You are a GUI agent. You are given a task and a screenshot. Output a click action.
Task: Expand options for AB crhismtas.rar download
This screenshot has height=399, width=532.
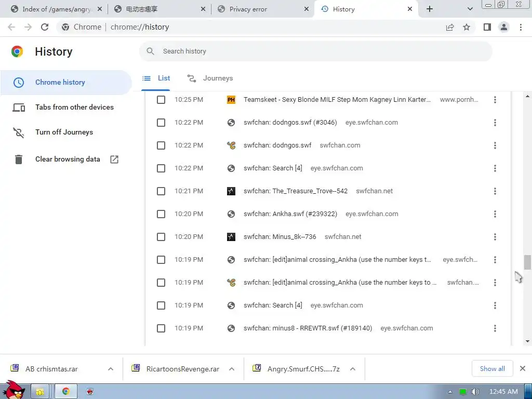point(111,369)
